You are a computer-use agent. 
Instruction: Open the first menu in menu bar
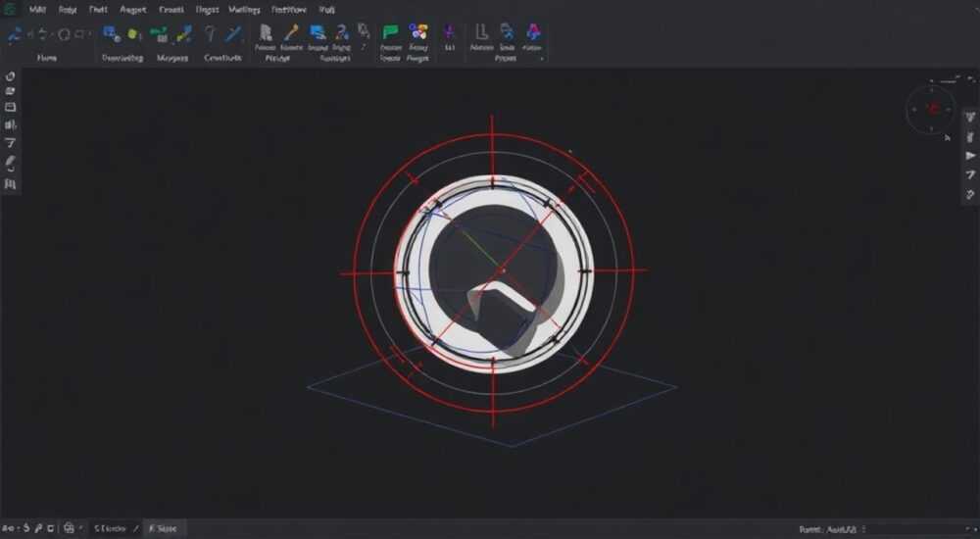pyautogui.click(x=38, y=10)
